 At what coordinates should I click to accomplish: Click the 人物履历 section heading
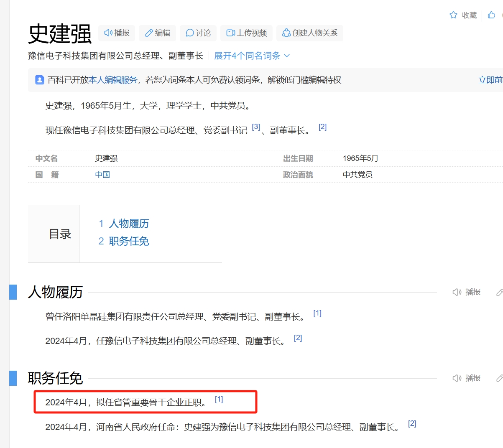55,292
